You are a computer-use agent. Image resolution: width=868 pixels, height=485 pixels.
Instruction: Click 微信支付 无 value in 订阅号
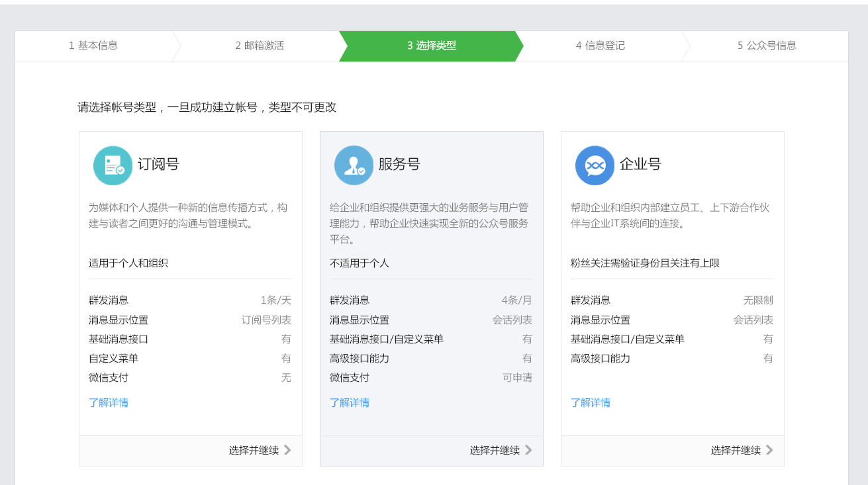pyautogui.click(x=286, y=377)
